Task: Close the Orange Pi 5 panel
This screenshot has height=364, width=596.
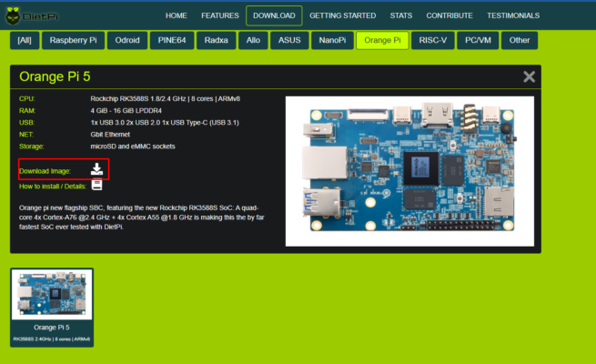Action: [x=529, y=76]
